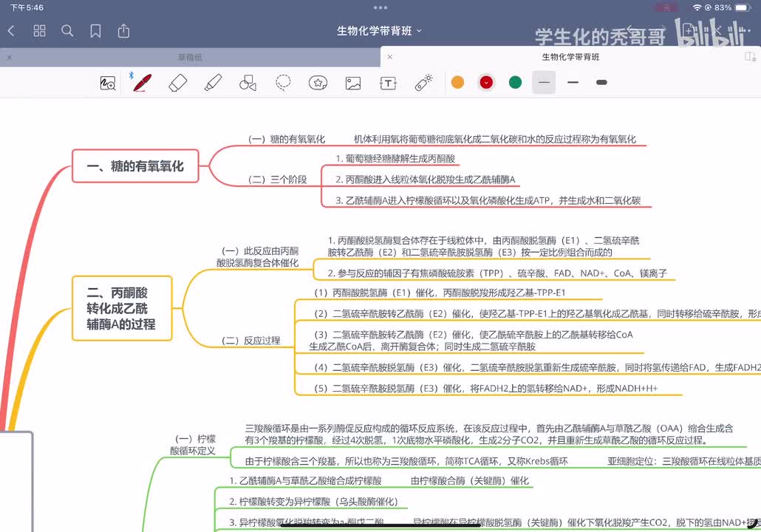Viewport: 761px width, 532px height.
Task: Choose the medium stroke width
Action: coord(573,83)
